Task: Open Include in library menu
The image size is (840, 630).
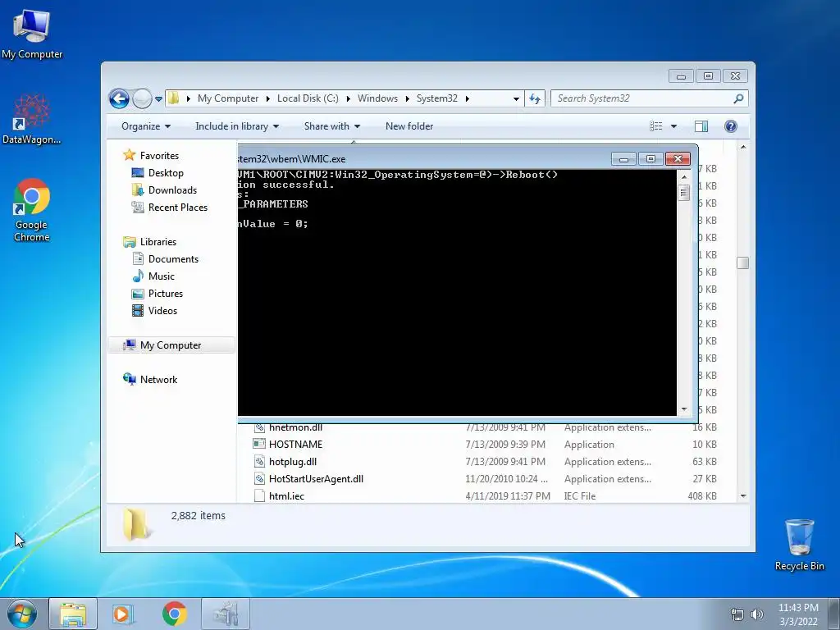Action: pos(237,126)
